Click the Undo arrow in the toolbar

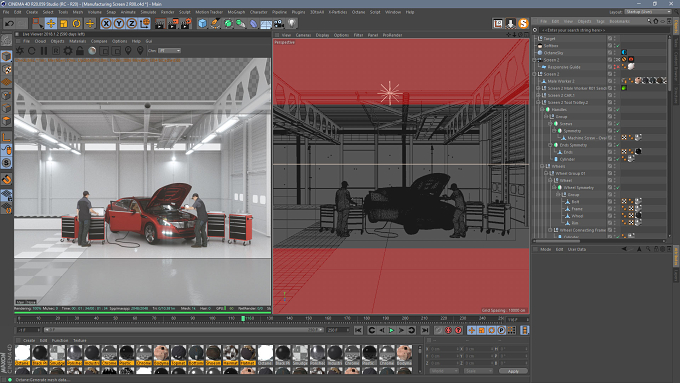tap(10, 23)
